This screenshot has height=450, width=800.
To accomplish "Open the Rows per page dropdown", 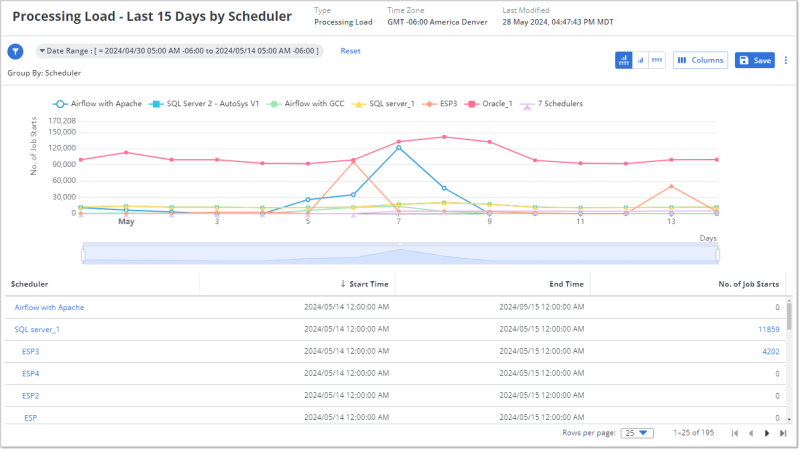I will coord(637,433).
